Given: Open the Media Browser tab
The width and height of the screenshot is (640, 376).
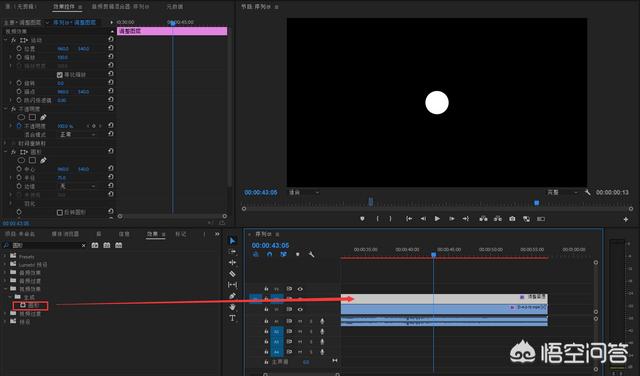Looking at the screenshot, I should click(65, 234).
